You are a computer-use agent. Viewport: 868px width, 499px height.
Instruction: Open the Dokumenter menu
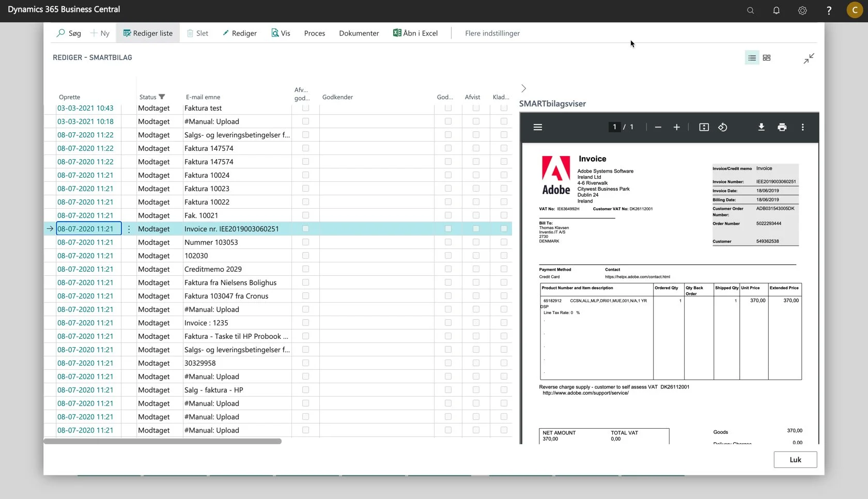[359, 33]
